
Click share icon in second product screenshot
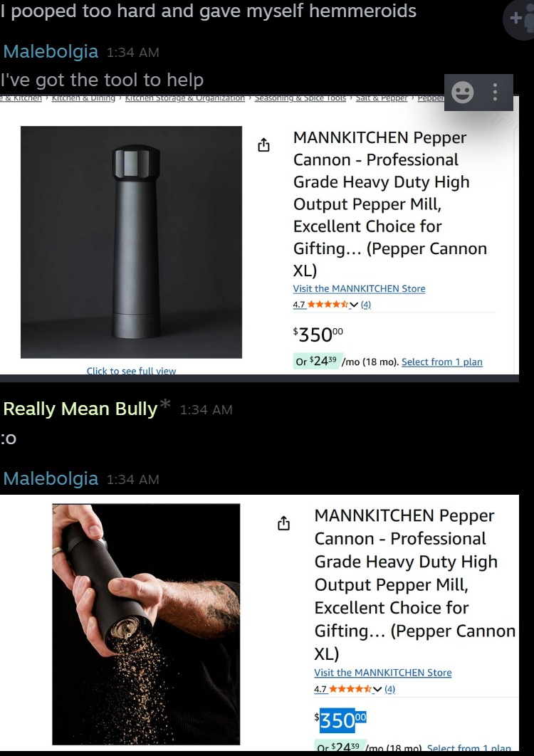click(x=283, y=523)
